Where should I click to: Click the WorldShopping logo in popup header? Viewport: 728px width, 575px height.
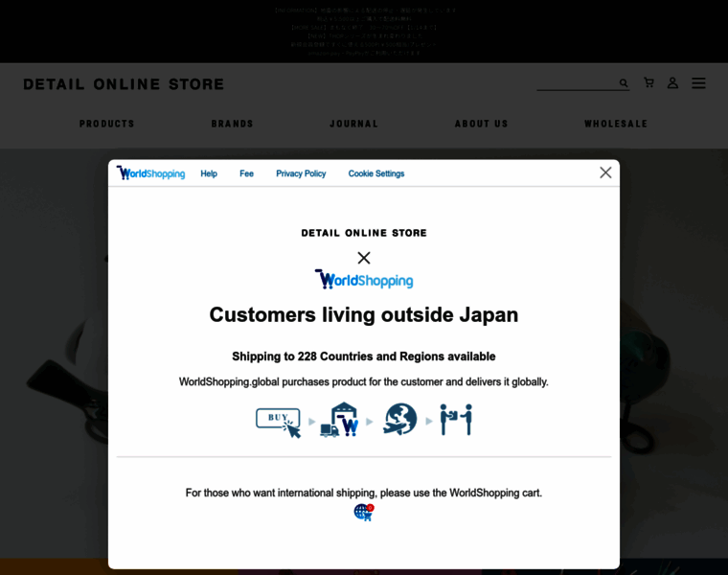point(151,173)
